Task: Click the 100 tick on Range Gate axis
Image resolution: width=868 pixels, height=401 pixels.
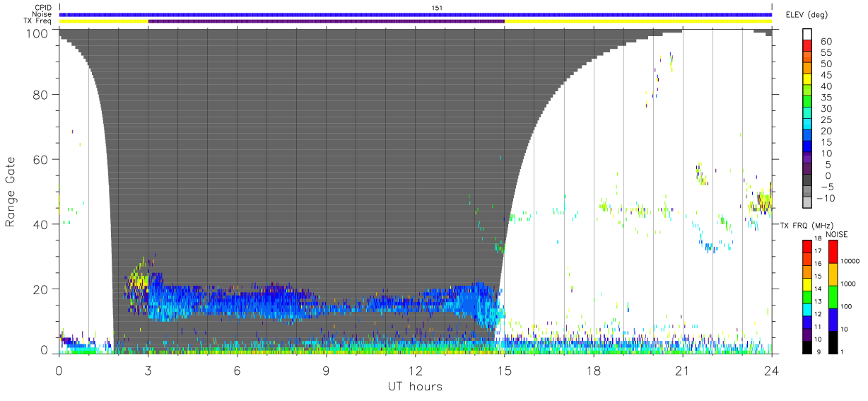Action: [36, 33]
